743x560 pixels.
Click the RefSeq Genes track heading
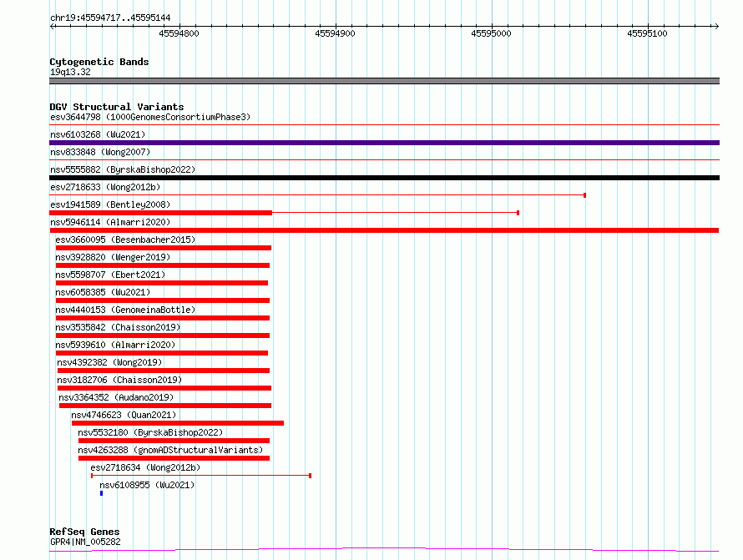point(84,532)
